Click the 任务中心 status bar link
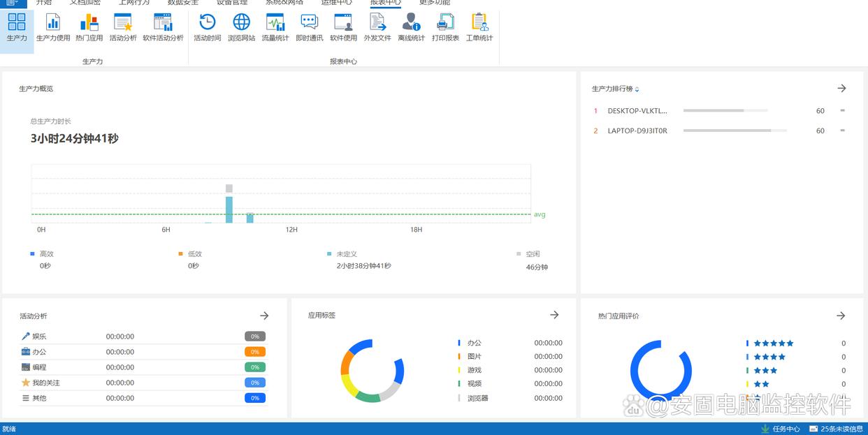This screenshot has width=868, height=435. pyautogui.click(x=781, y=429)
